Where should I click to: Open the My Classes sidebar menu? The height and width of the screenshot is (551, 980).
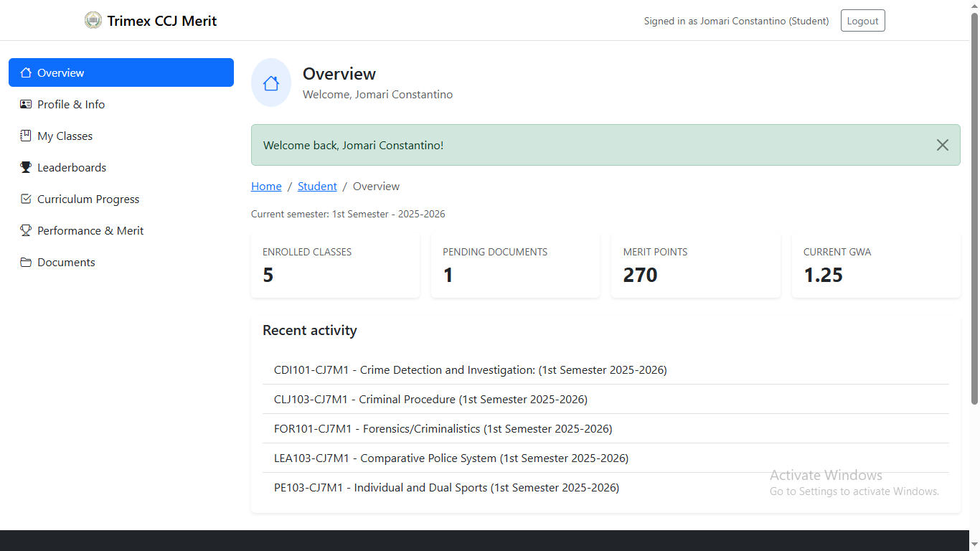point(65,136)
